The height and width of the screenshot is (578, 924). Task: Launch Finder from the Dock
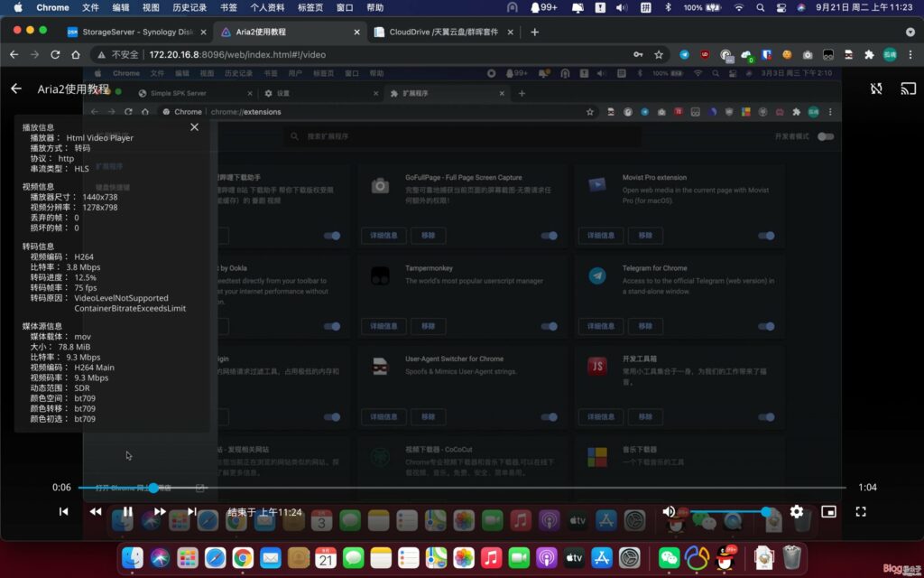[132, 557]
